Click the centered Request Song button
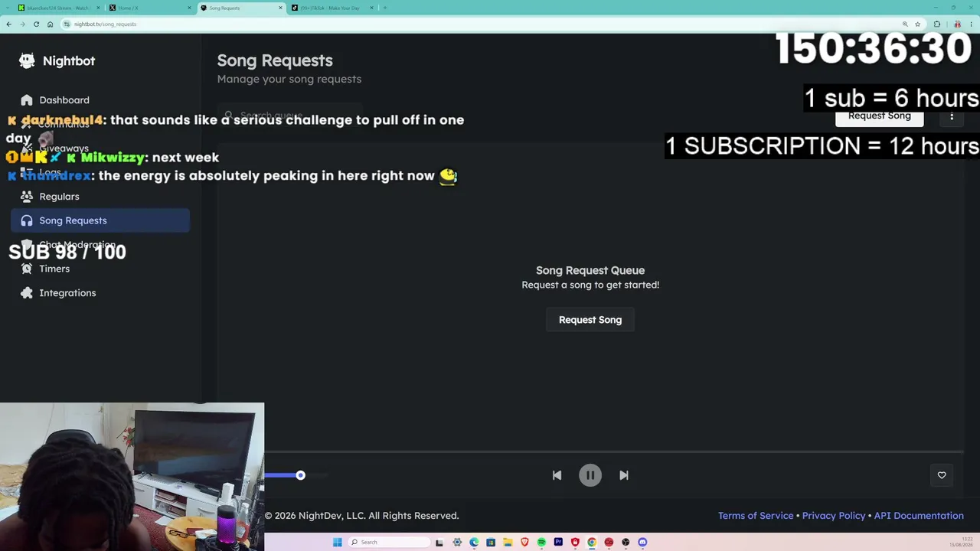Screen dimensions: 980x551 pos(590,320)
